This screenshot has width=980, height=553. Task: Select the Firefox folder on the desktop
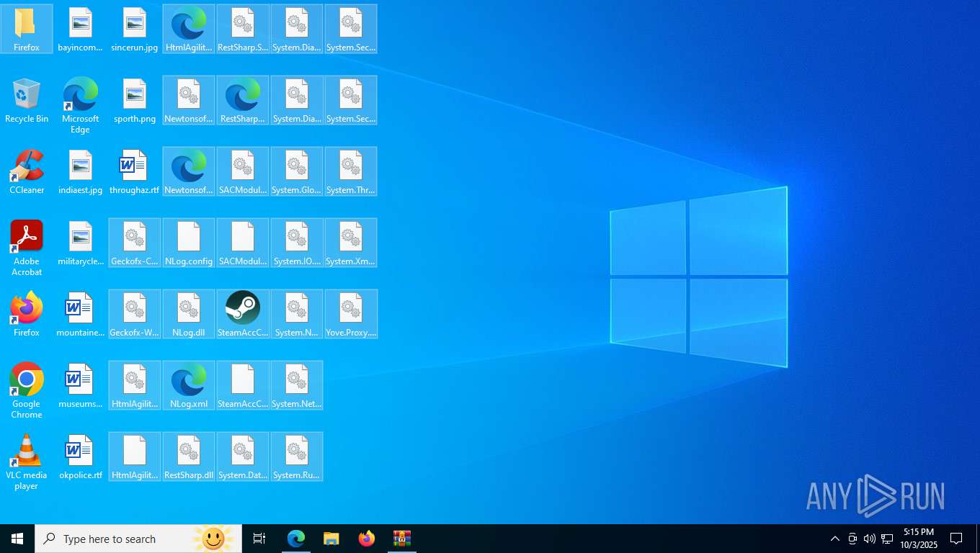tap(27, 29)
